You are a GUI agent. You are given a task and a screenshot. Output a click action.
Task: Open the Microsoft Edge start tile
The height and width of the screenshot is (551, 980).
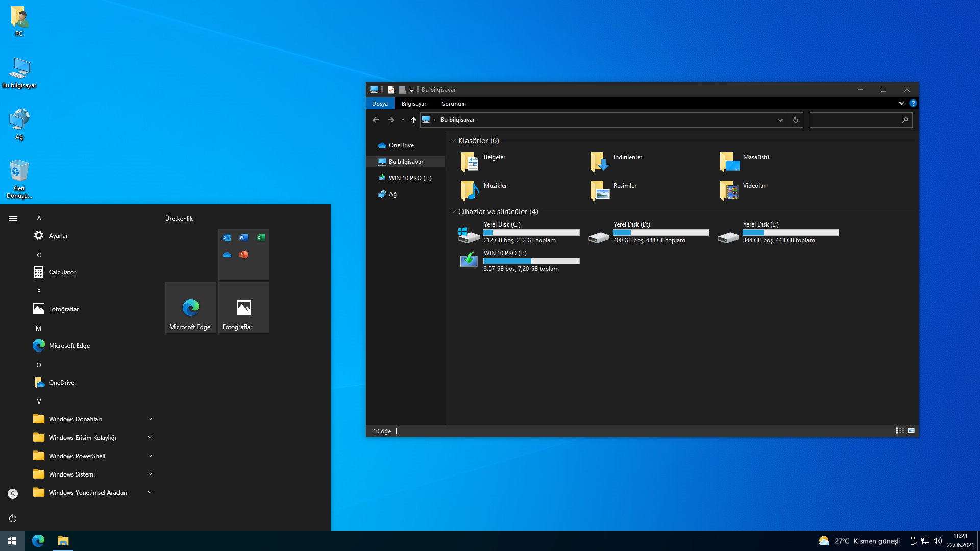click(191, 308)
